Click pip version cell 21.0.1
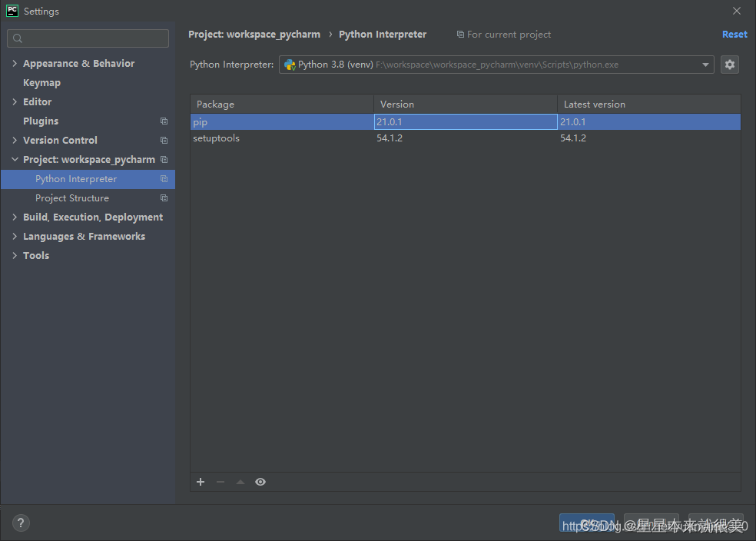This screenshot has width=756, height=541. (x=466, y=122)
